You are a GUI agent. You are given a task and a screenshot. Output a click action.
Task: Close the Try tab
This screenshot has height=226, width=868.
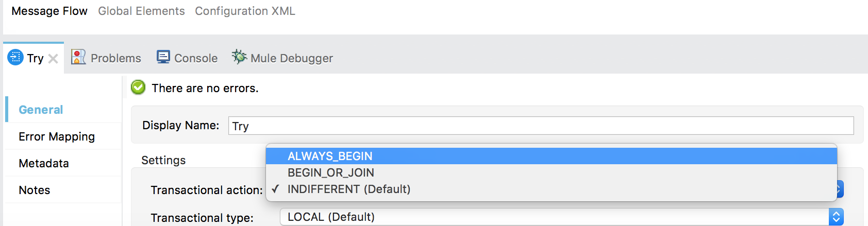click(53, 59)
